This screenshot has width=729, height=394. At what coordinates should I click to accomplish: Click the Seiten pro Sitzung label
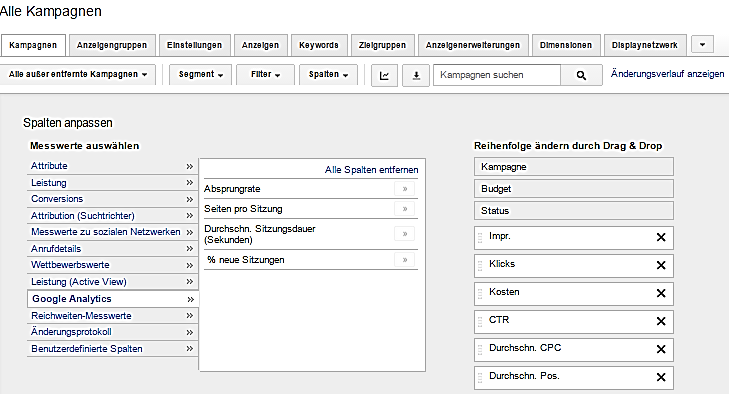click(243, 209)
